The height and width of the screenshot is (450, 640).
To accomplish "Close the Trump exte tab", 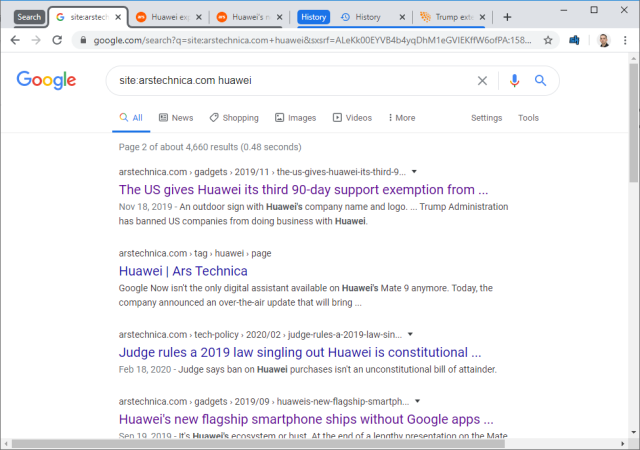I will pos(482,17).
